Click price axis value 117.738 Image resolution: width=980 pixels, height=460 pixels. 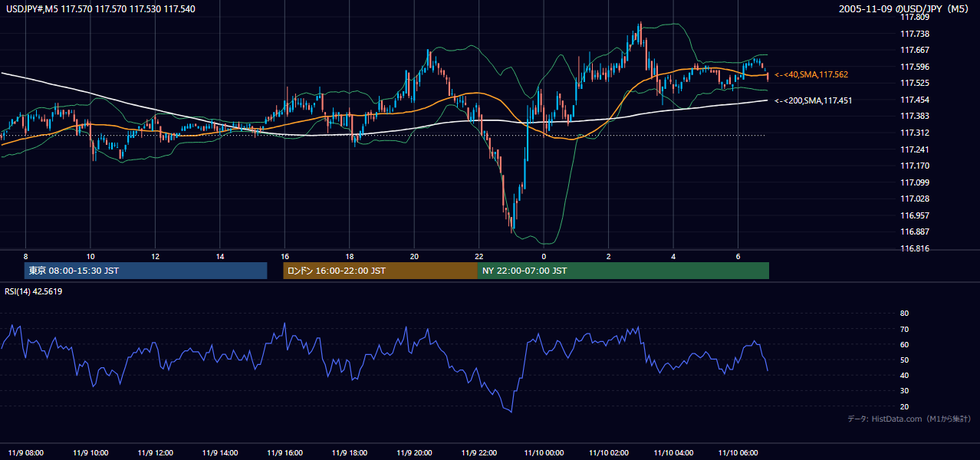coord(914,34)
